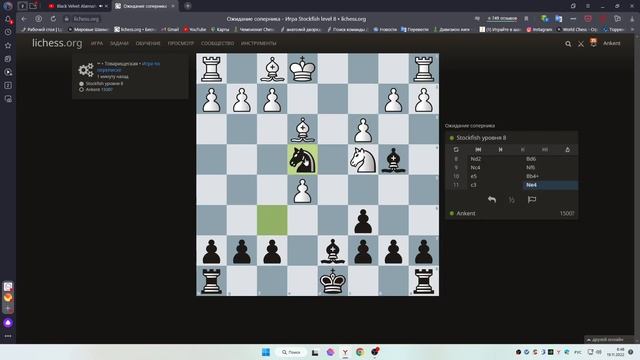
Task: Open the ПРОСМОТР menu
Action: pos(181,43)
